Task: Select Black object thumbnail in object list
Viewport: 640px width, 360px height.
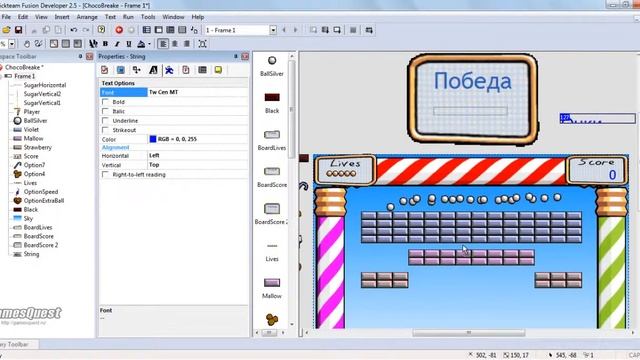Action: pyautogui.click(x=272, y=103)
